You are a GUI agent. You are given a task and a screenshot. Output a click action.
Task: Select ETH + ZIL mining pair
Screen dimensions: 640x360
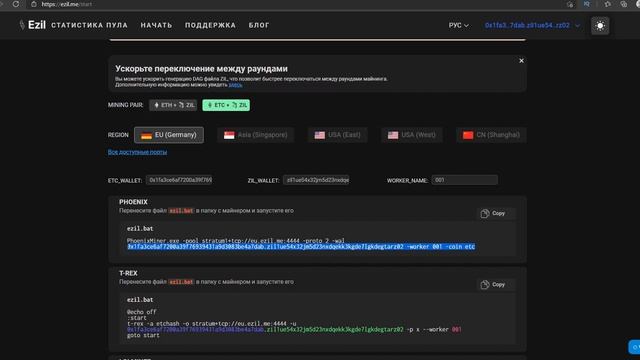click(173, 105)
